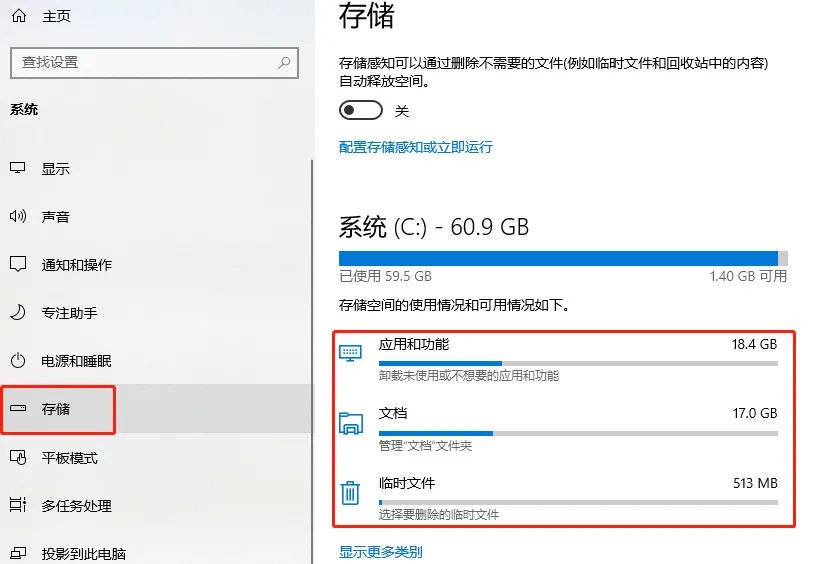Click the 多任务处理 icon
Image resolution: width=819 pixels, height=564 pixels.
point(18,505)
